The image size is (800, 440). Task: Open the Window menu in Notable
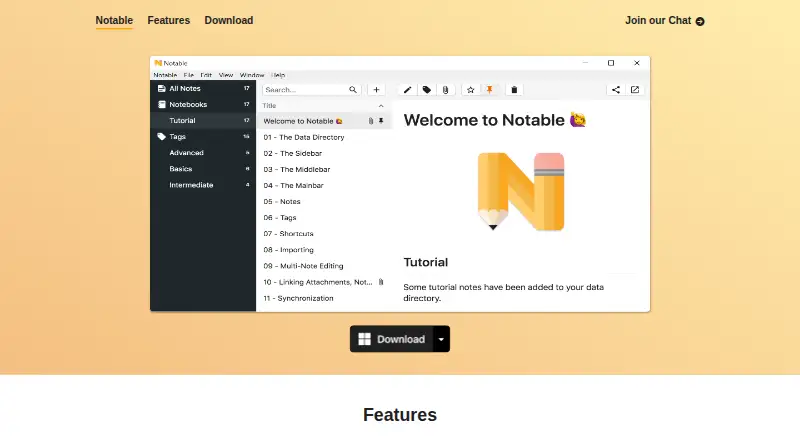[252, 75]
